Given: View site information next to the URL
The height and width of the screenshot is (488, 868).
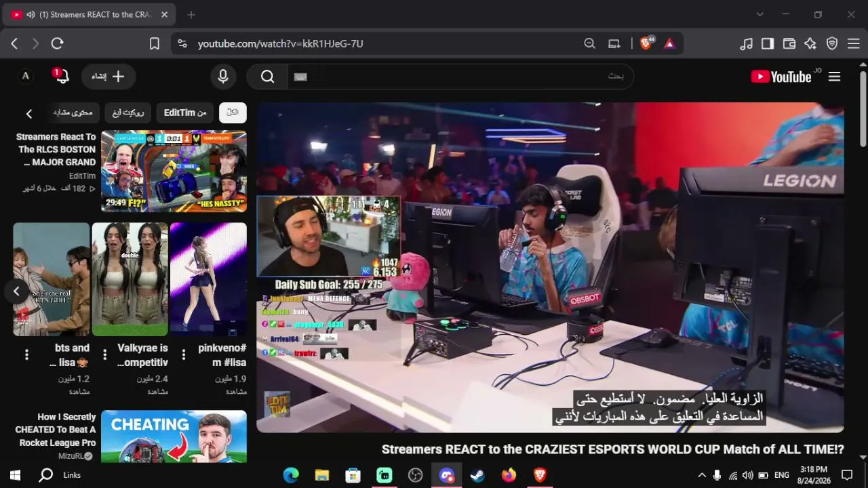Looking at the screenshot, I should tap(182, 43).
